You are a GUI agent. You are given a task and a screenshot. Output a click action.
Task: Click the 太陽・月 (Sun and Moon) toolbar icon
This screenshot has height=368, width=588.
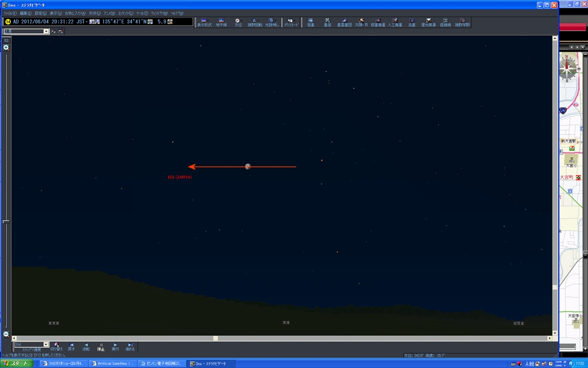coord(361,22)
